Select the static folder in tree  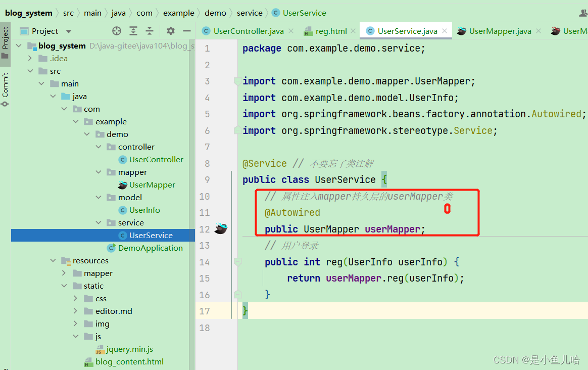pos(93,286)
